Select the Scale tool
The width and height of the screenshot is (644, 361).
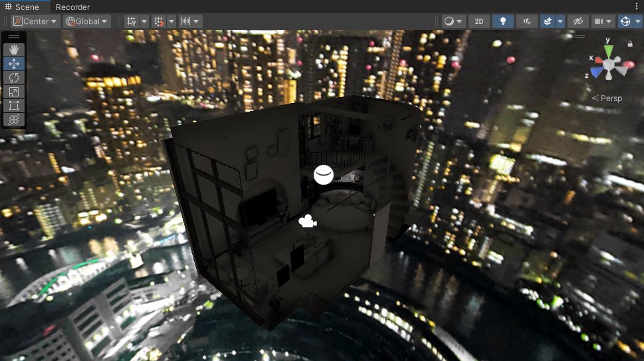[x=13, y=92]
